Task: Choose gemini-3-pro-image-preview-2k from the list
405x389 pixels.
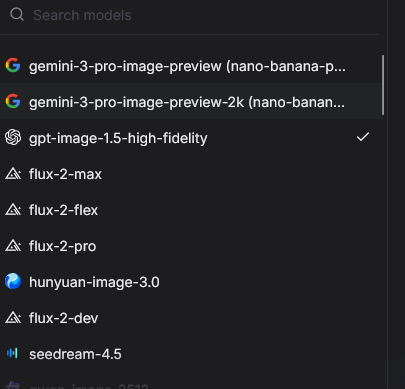Action: pyautogui.click(x=191, y=102)
